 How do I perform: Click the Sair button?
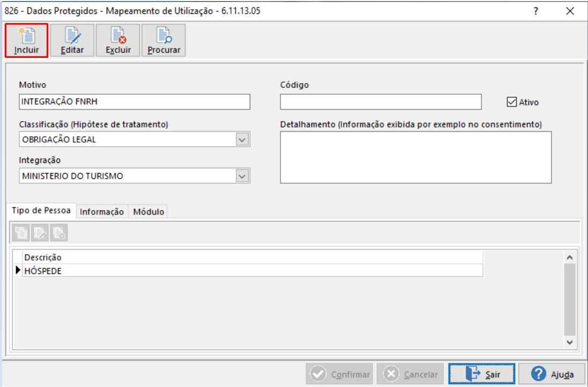tap(481, 374)
